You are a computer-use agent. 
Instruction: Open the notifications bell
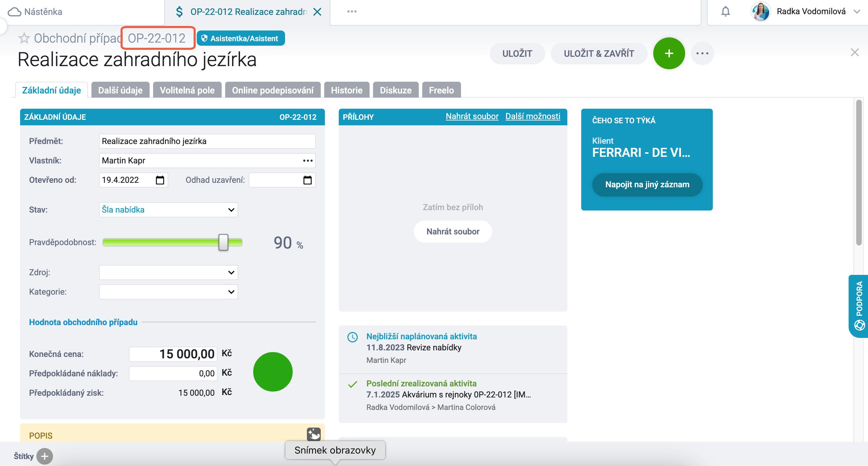[726, 11]
